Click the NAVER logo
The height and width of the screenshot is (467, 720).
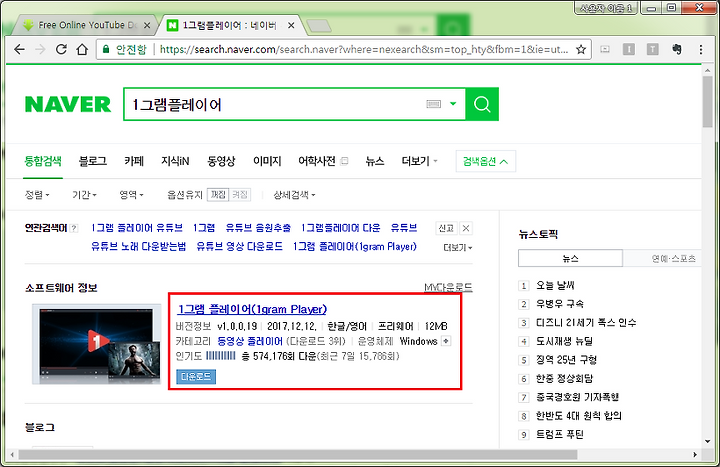pos(68,104)
